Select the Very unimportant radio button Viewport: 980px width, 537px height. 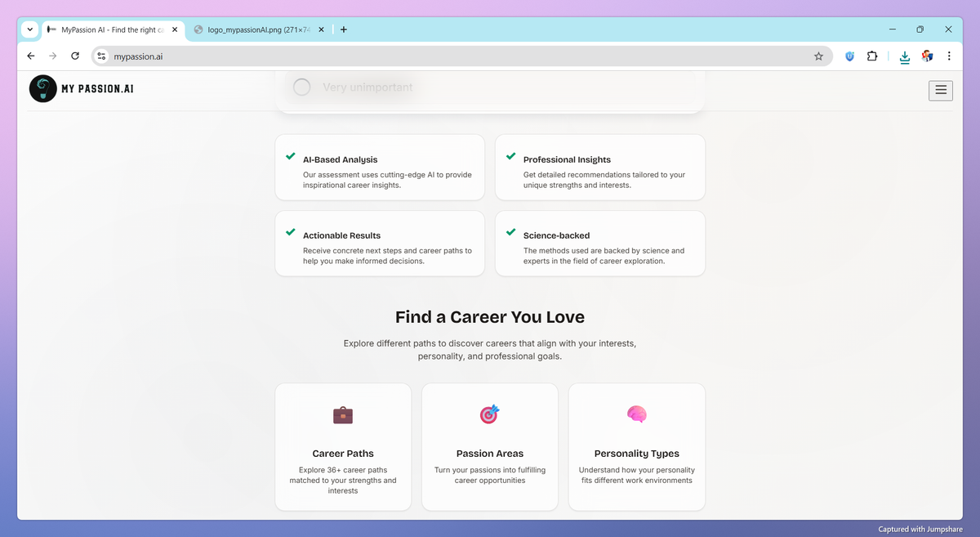301,87
